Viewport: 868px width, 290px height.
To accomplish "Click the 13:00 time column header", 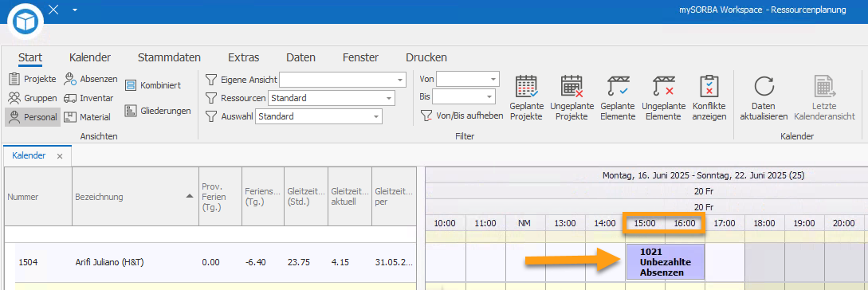I will click(564, 223).
